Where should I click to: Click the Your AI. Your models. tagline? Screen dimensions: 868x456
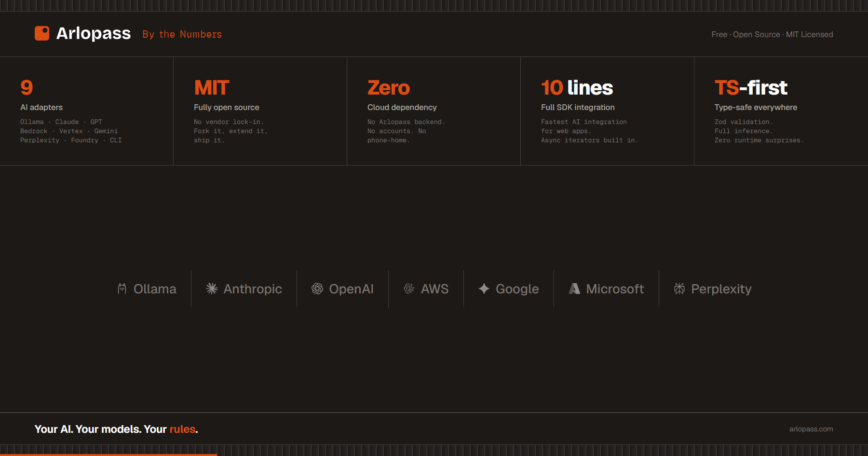(116, 429)
